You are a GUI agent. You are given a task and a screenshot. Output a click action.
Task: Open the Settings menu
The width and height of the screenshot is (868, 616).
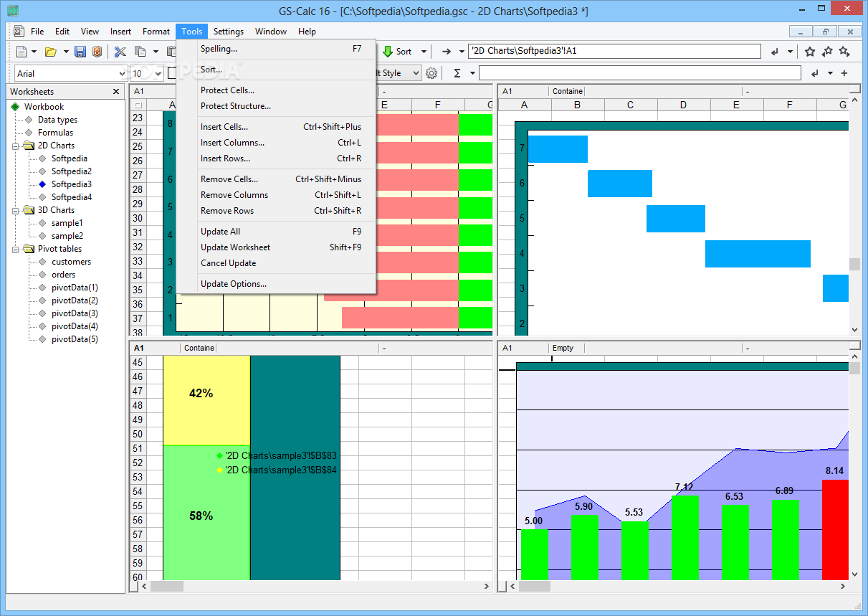click(x=229, y=32)
